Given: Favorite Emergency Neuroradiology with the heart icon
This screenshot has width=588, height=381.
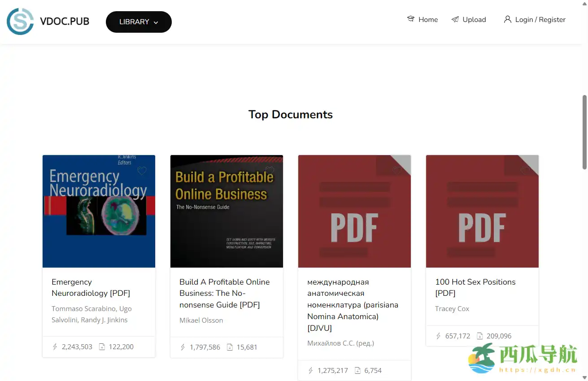Looking at the screenshot, I should click(x=142, y=171).
